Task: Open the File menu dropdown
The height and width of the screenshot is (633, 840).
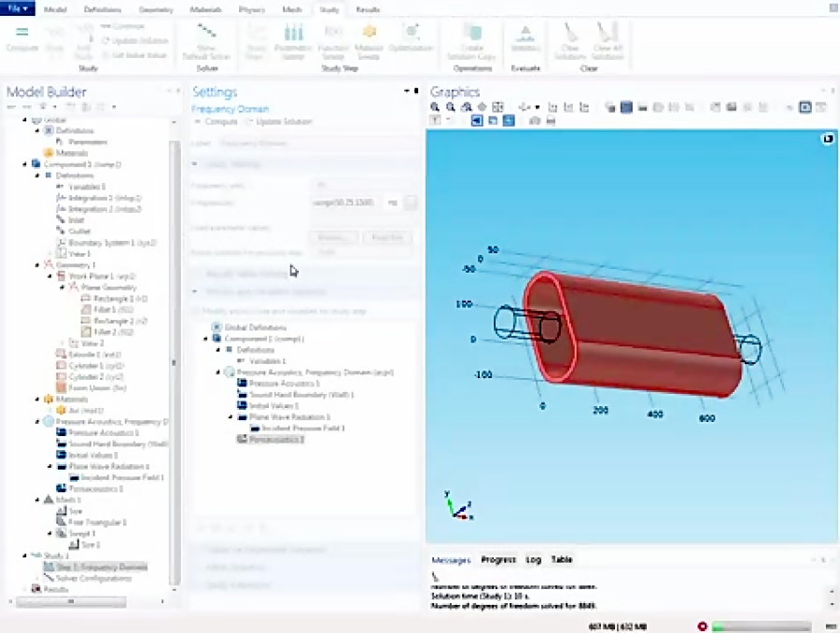Action: pyautogui.click(x=17, y=8)
